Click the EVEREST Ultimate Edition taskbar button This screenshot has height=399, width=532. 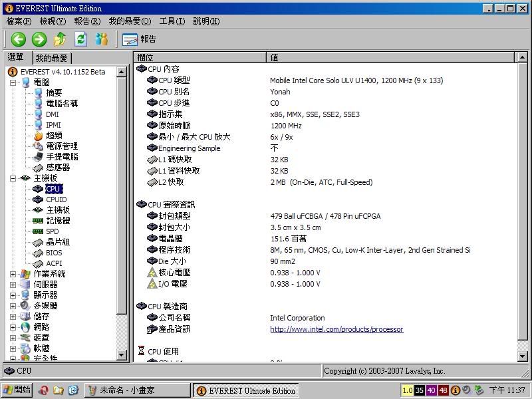tap(245, 390)
